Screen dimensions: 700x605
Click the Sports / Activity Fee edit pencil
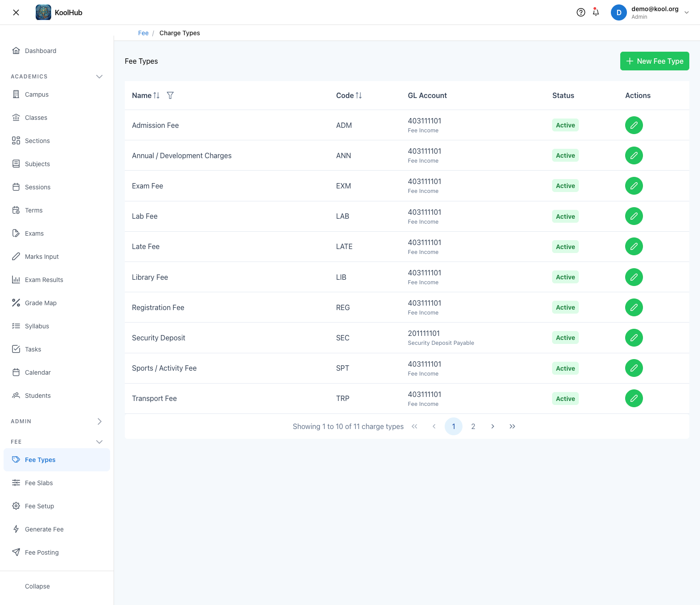634,368
